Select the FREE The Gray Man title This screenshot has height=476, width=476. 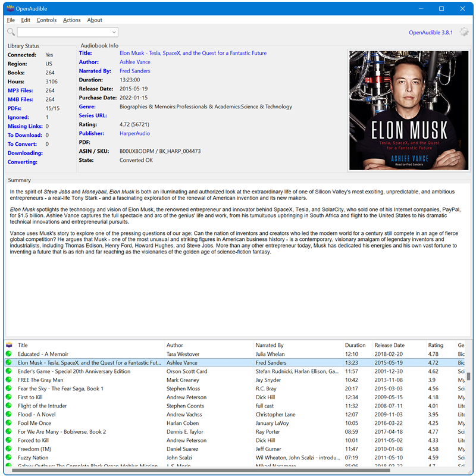click(40, 380)
